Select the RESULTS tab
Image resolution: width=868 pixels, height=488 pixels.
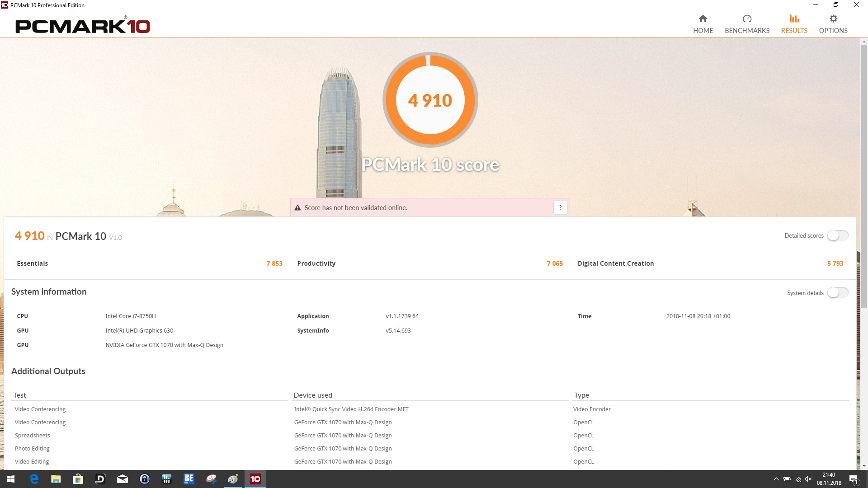[794, 24]
